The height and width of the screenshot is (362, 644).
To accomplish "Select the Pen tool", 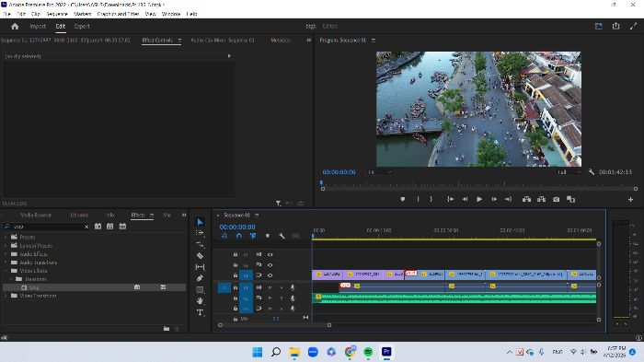I will pos(200,278).
